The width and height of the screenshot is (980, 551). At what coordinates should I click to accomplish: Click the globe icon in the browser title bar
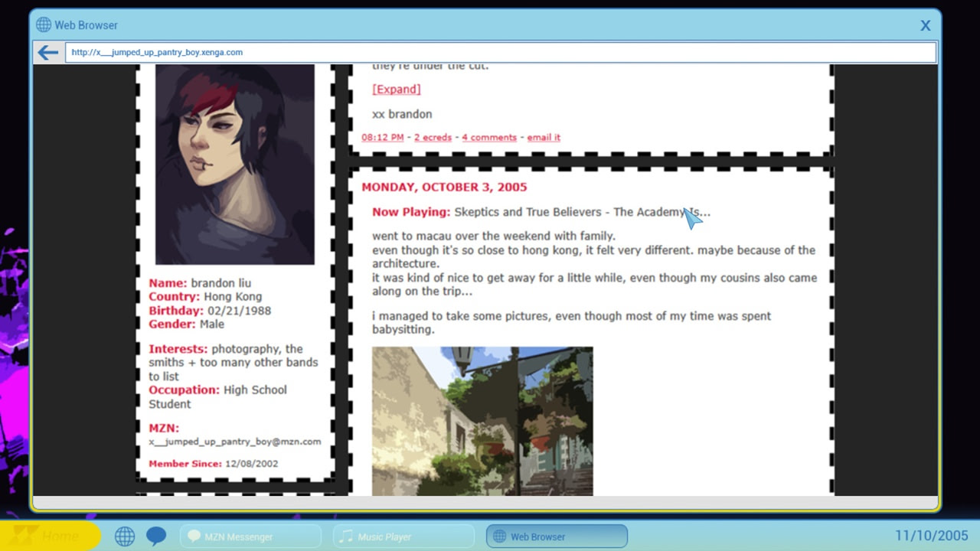tap(44, 25)
